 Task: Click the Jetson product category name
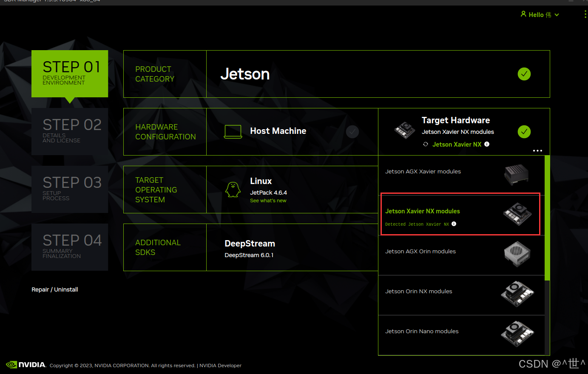[x=245, y=74]
